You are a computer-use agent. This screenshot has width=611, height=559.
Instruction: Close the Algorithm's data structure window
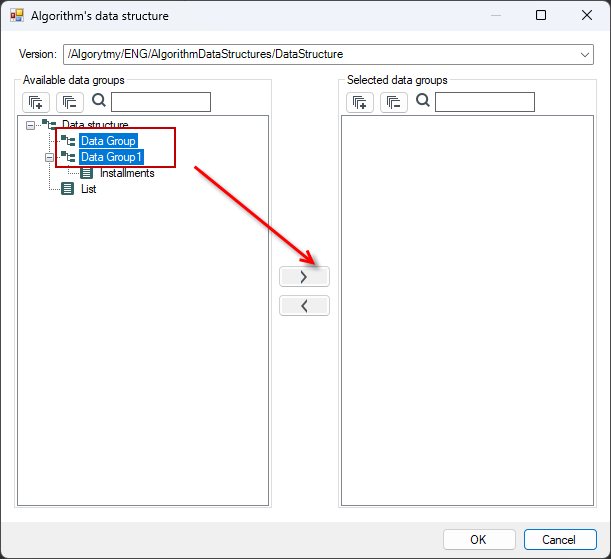coord(587,16)
